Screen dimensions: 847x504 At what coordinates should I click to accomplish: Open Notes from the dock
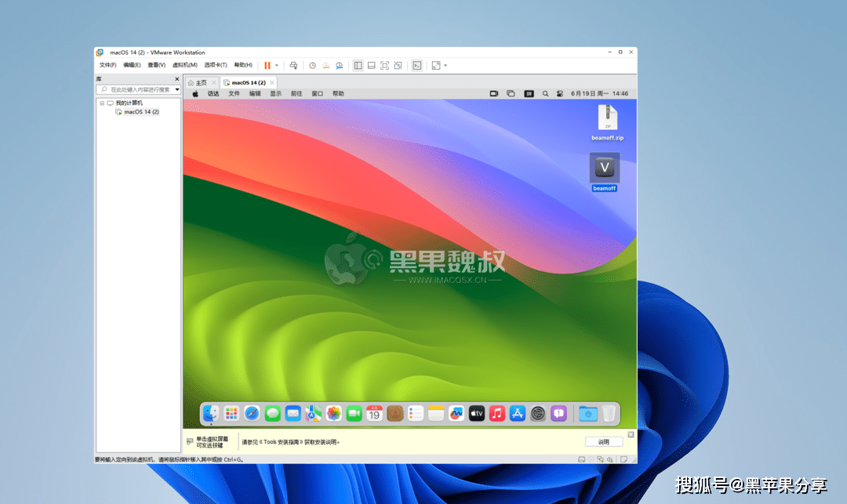[436, 414]
